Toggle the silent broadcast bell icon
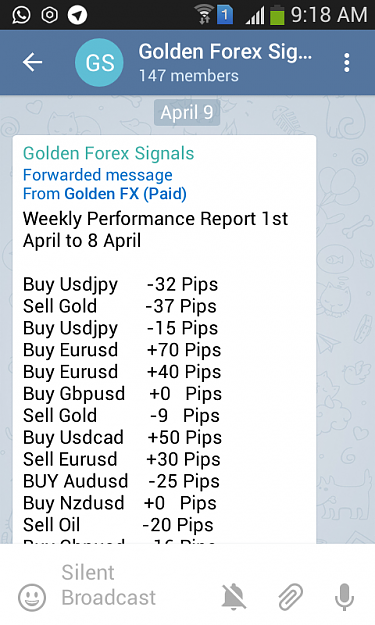The height and width of the screenshot is (625, 375). pyautogui.click(x=234, y=597)
